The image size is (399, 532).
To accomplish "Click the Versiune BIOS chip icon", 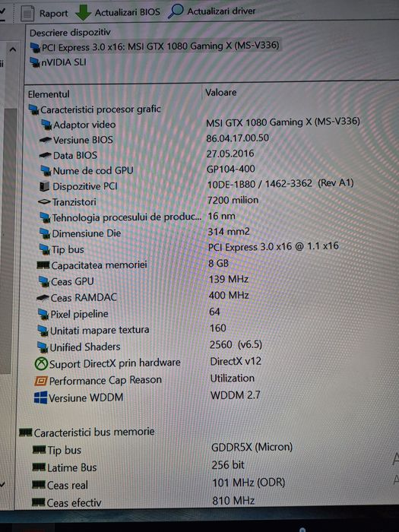I will 46,140.
